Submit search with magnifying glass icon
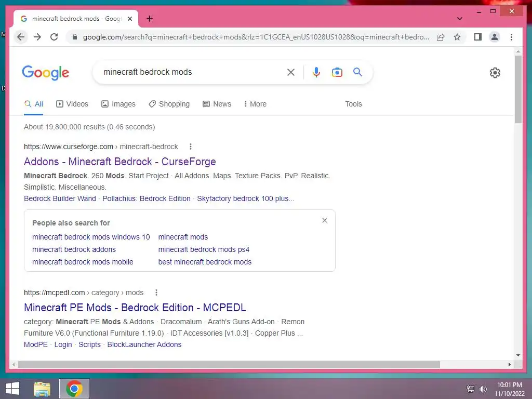 pos(357,72)
